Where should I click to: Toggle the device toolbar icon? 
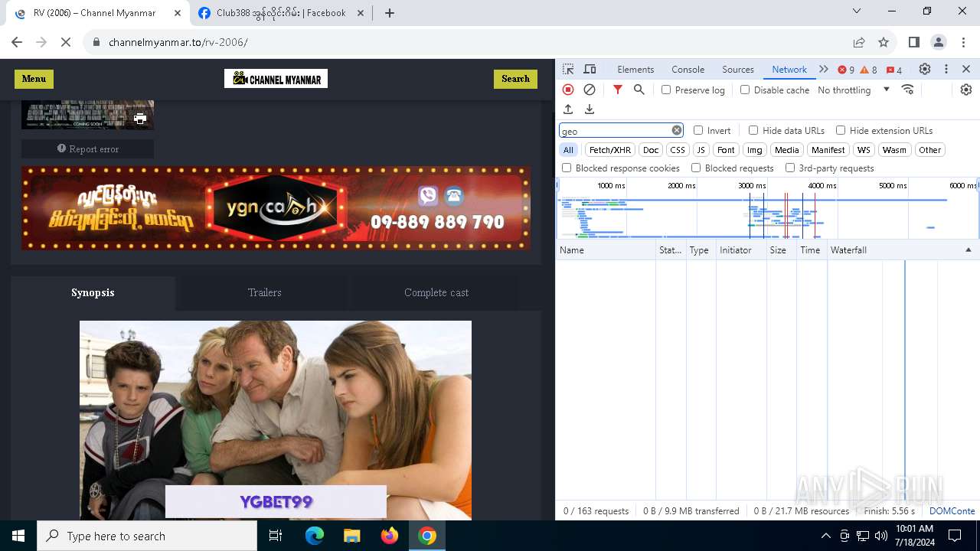pyautogui.click(x=590, y=69)
